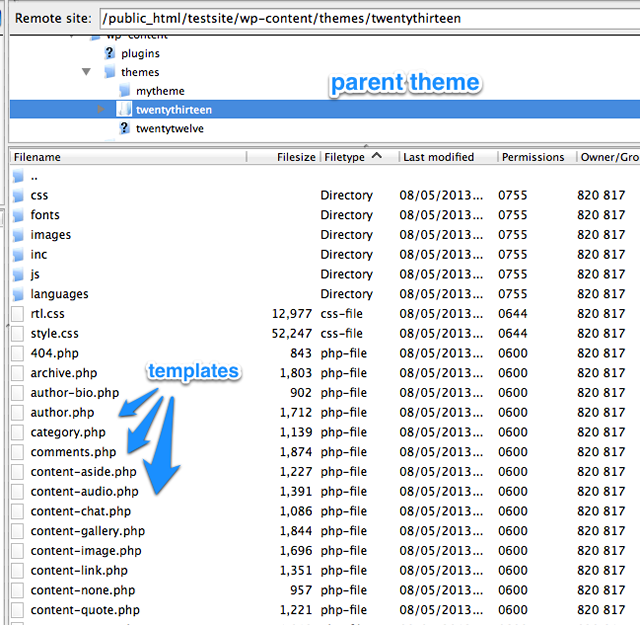Click the 0600 permissions of 404.php
The height and width of the screenshot is (625, 640).
coord(513,354)
